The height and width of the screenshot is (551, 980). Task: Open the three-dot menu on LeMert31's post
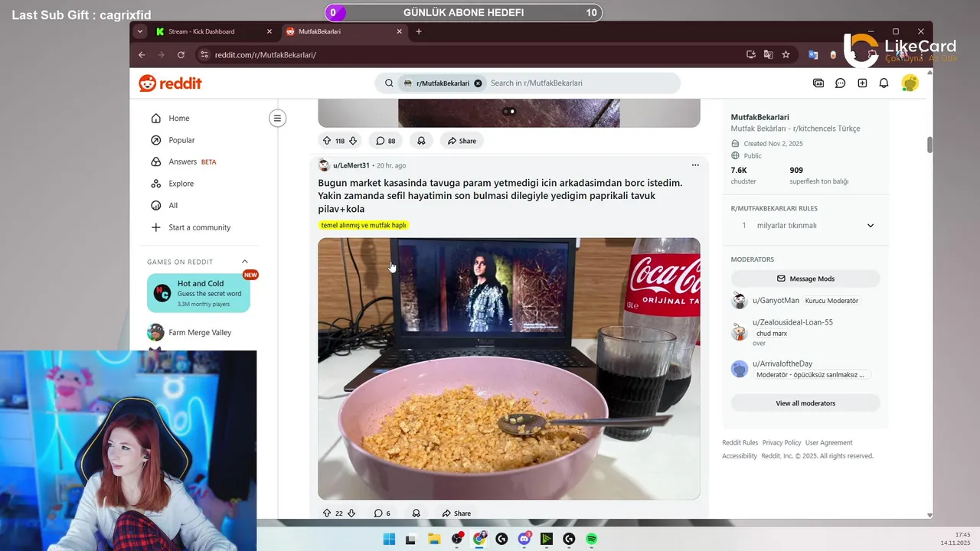coord(695,165)
